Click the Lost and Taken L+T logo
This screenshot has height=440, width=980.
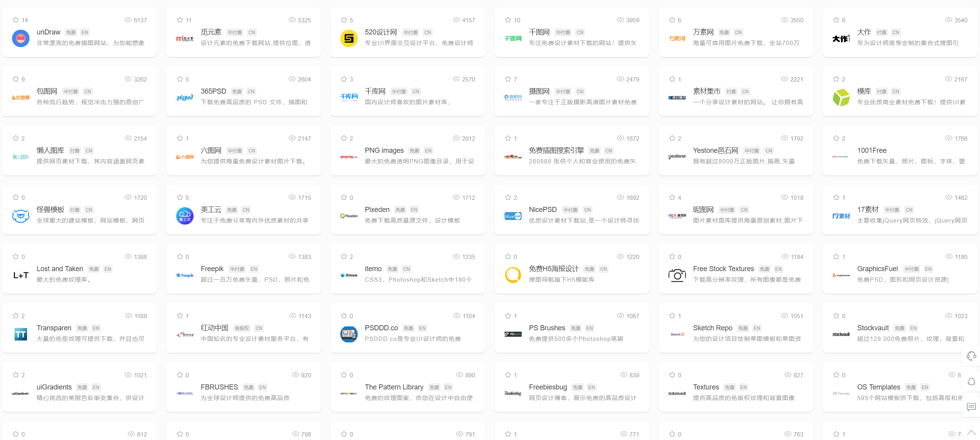[21, 275]
